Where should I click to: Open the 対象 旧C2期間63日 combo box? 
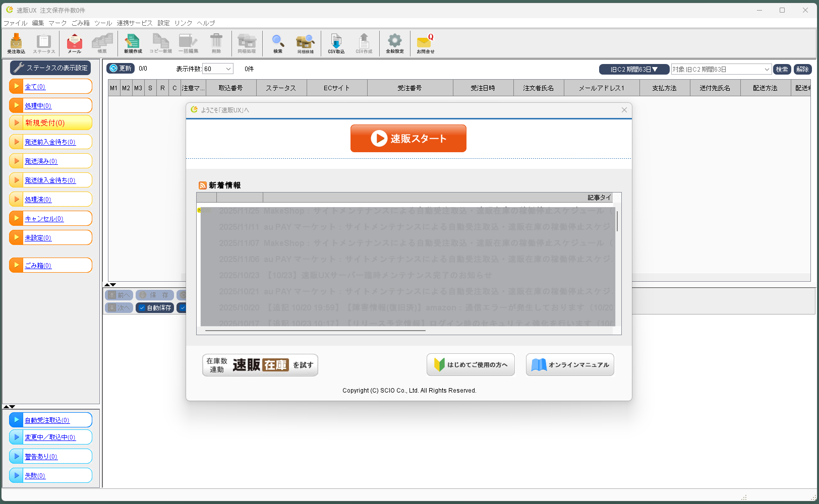coord(721,70)
